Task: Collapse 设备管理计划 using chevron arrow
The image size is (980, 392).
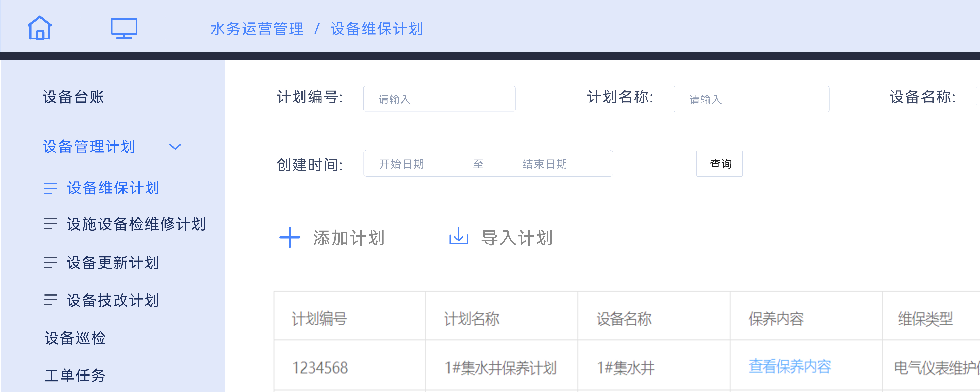Action: pyautogui.click(x=175, y=147)
